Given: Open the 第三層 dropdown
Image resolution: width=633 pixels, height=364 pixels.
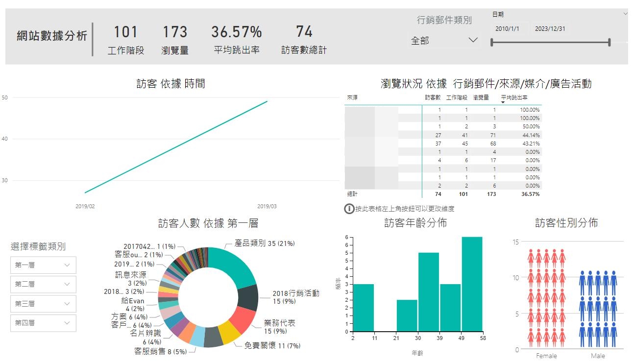Looking at the screenshot, I should click(43, 304).
